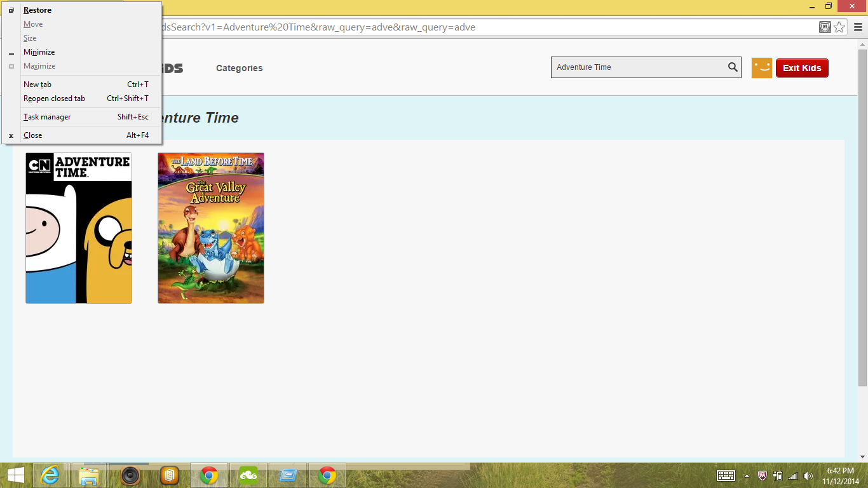Open the Chrome hamburger menu
The height and width of the screenshot is (488, 868).
[858, 27]
